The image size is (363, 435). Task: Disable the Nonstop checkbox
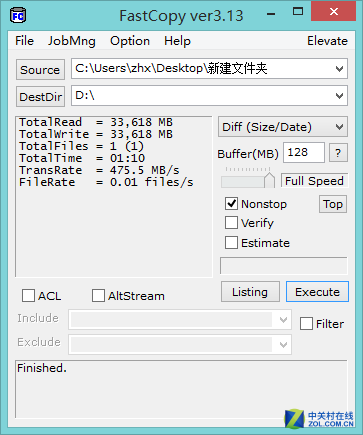(231, 203)
